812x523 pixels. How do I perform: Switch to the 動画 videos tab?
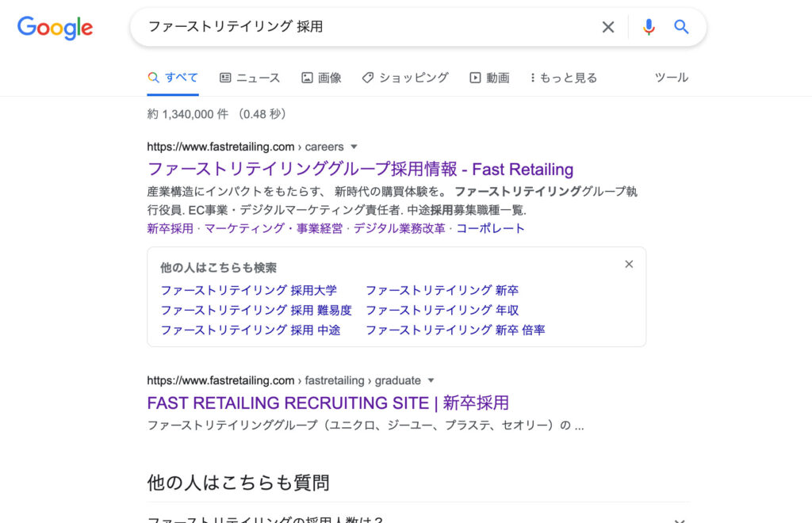click(x=489, y=78)
